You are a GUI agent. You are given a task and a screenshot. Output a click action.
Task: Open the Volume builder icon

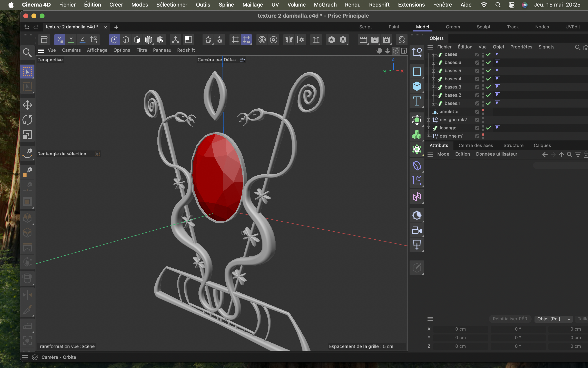pos(417,134)
